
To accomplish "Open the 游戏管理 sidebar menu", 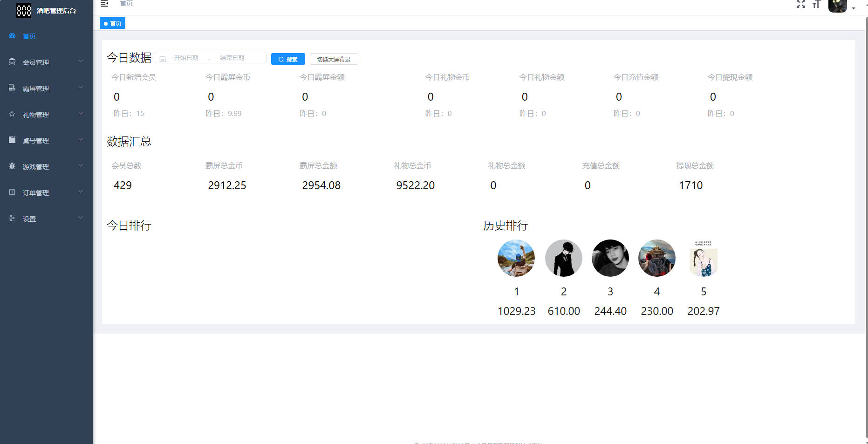I will pos(36,167).
